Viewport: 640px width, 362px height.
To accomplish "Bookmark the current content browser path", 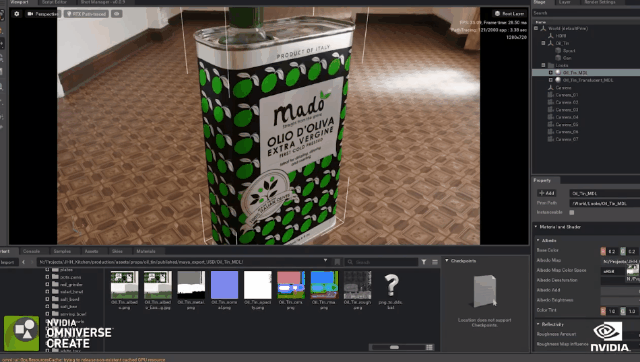I will point(337,262).
